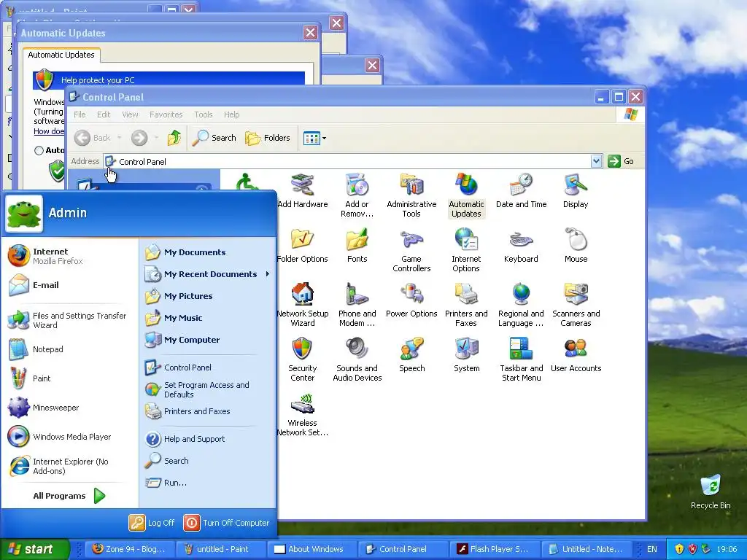
Task: Open Sounds and Audio Devices icon
Action: (x=357, y=360)
